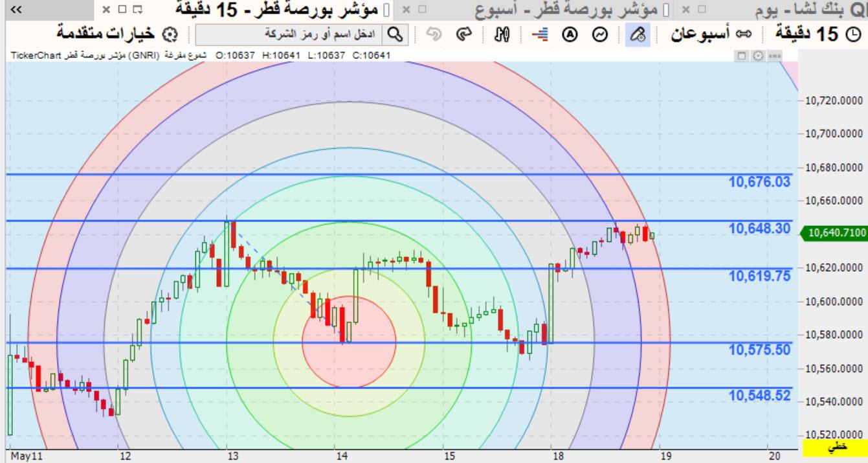Screen dimensions: 868x463
Task: Select the 10,575.50 horizontal level label
Action: [x=759, y=350]
